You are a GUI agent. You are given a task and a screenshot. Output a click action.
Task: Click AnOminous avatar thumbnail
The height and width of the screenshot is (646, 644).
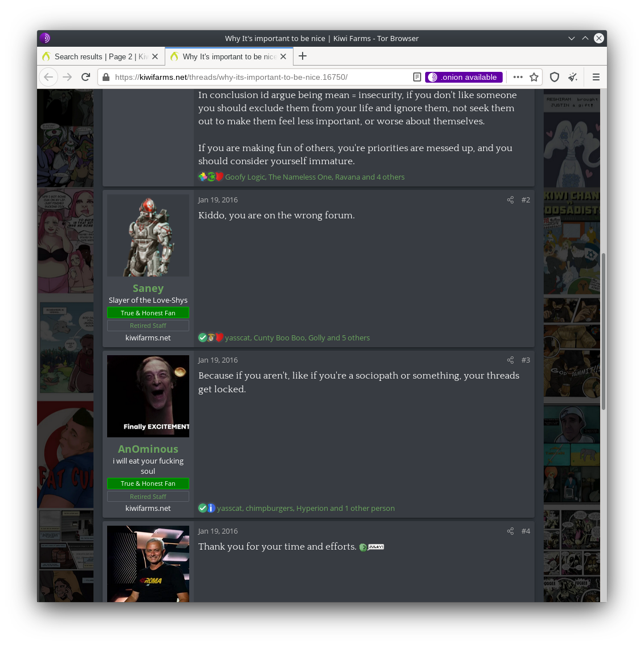click(x=148, y=396)
